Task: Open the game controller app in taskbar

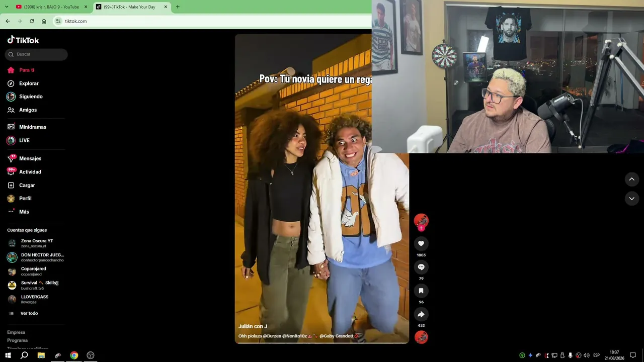Action: point(58,355)
